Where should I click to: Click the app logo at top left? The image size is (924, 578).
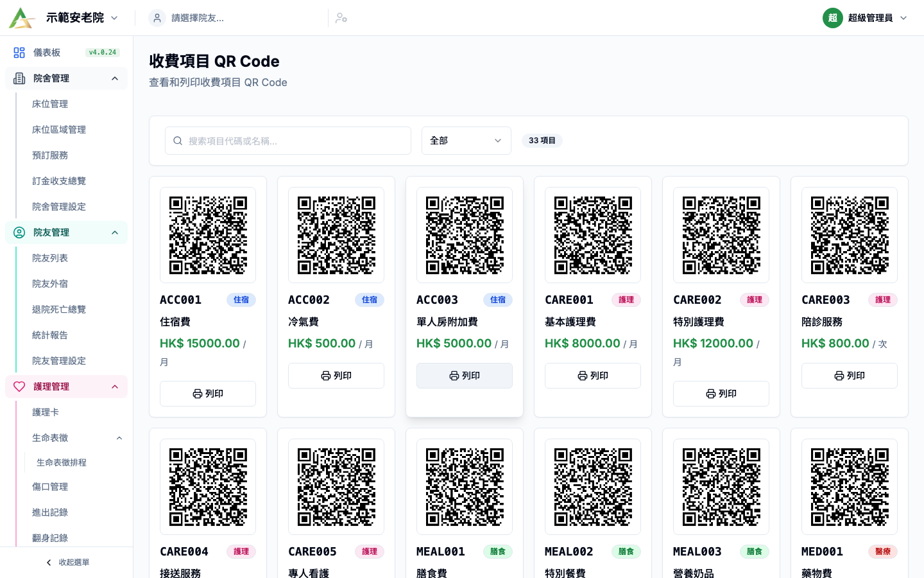[21, 18]
